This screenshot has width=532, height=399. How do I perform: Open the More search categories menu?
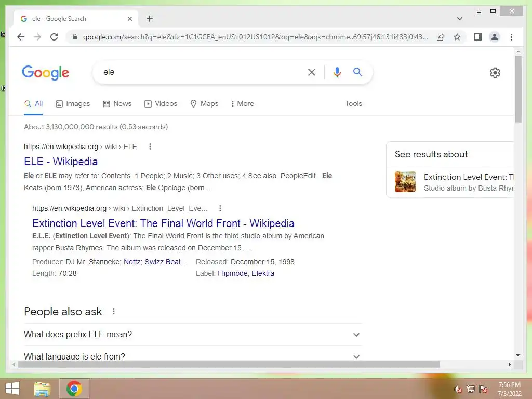[x=242, y=104]
